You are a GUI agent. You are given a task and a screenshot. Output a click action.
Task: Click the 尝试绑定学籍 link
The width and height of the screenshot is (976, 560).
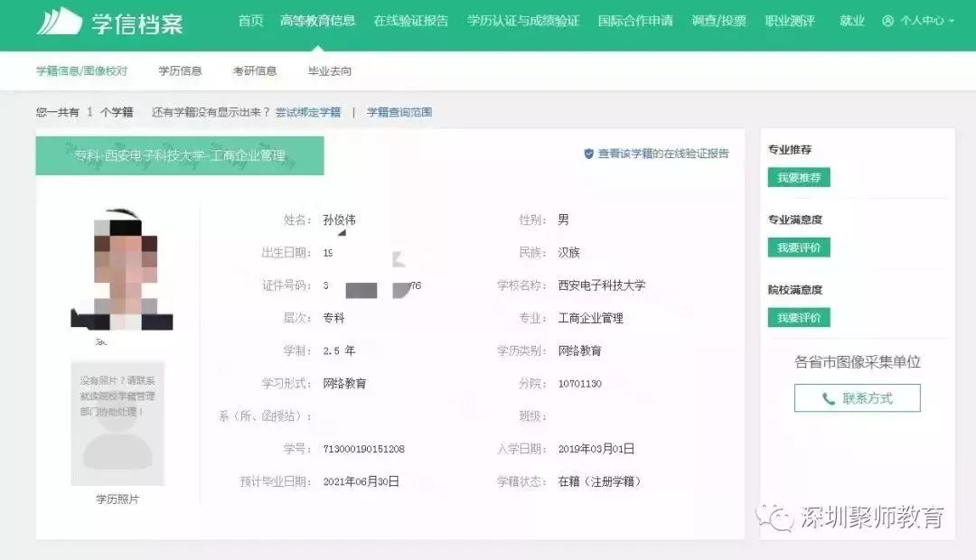pos(308,112)
